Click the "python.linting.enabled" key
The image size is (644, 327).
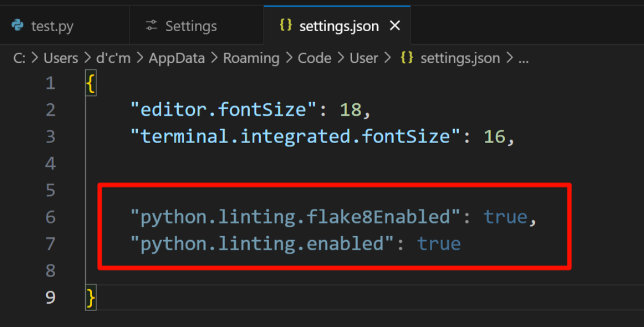pos(262,243)
